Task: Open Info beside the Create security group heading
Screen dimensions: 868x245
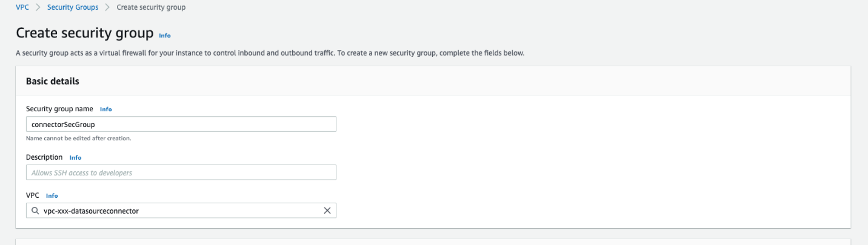Action: pos(164,35)
